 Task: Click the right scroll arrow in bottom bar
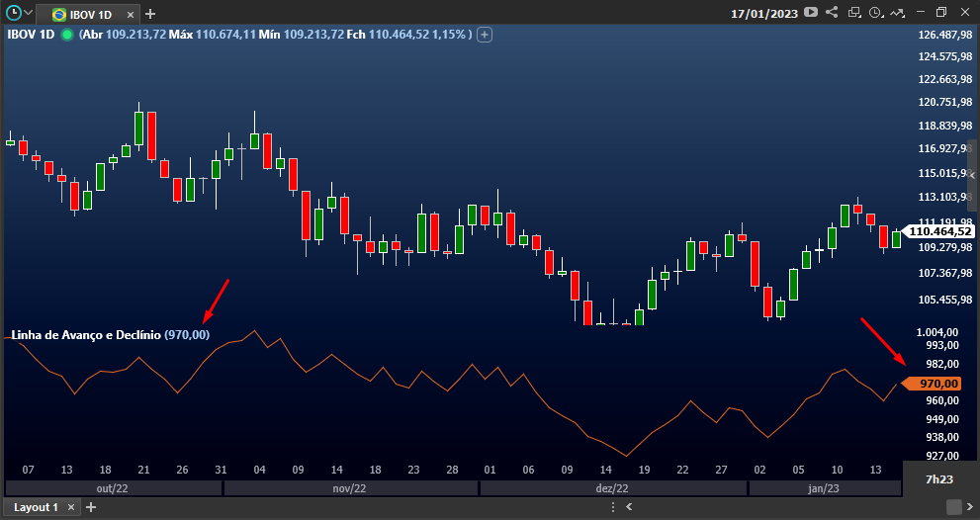pos(970,507)
